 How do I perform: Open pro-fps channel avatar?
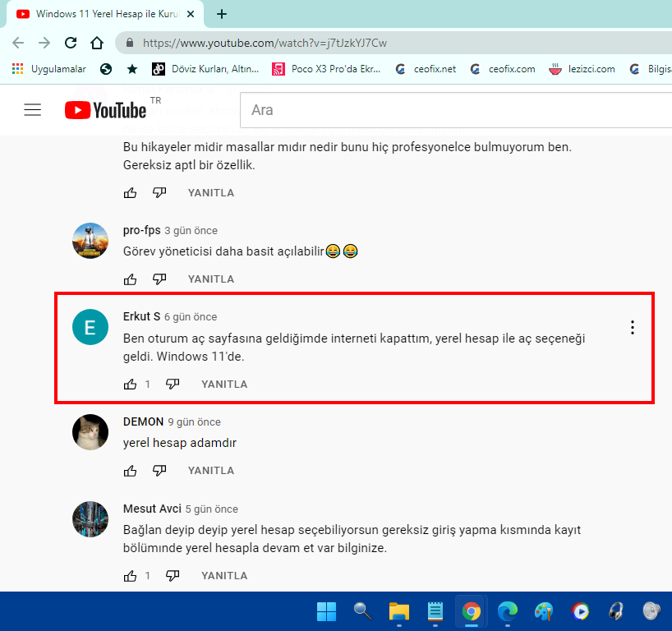90,241
